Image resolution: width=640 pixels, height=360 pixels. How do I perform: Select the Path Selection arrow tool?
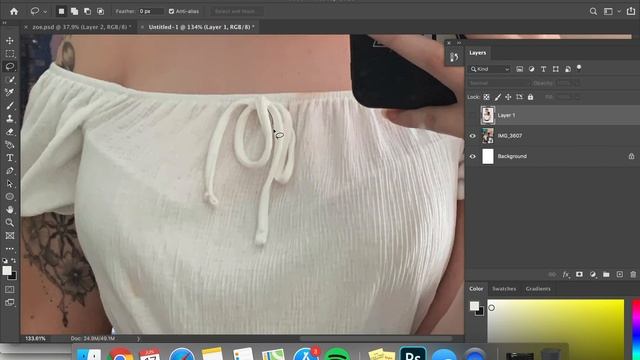[10, 184]
